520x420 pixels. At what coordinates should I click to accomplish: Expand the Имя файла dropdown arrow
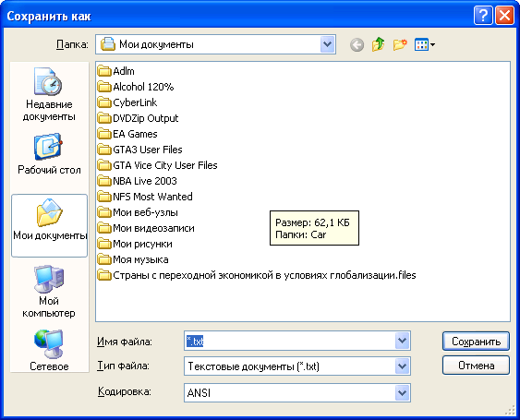pyautogui.click(x=402, y=341)
